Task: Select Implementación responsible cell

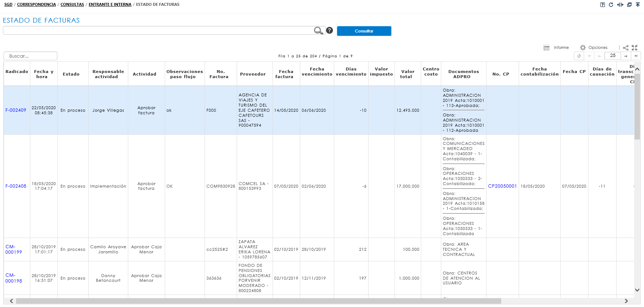Action: tap(108, 186)
